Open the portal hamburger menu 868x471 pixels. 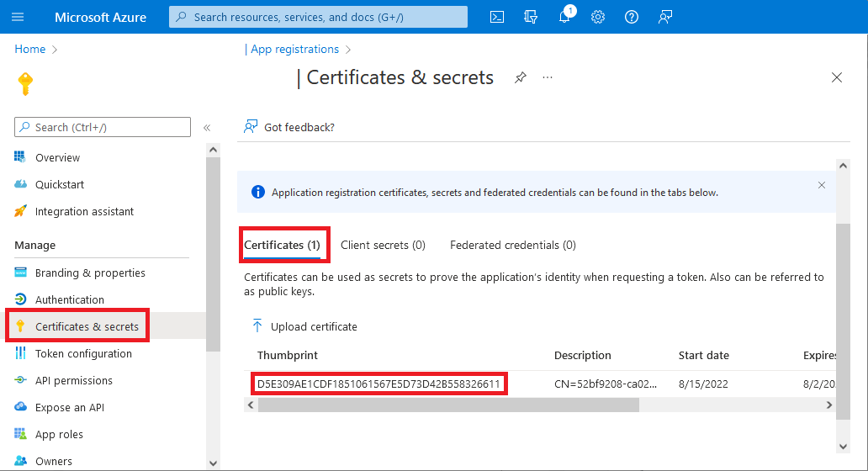point(18,17)
